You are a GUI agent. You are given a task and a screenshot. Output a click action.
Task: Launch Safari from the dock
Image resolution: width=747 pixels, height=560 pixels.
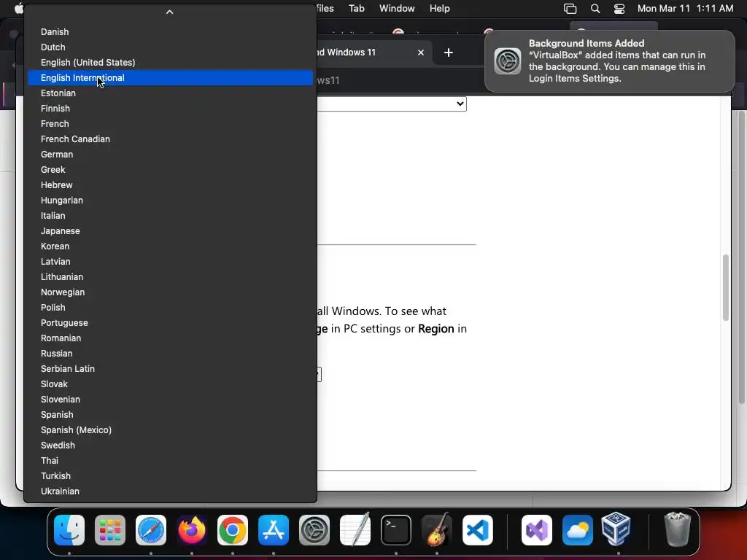coord(151,530)
